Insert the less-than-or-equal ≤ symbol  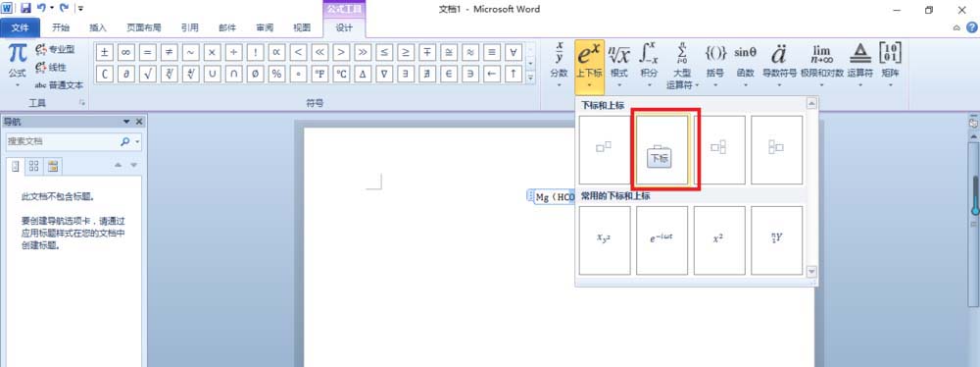(384, 52)
